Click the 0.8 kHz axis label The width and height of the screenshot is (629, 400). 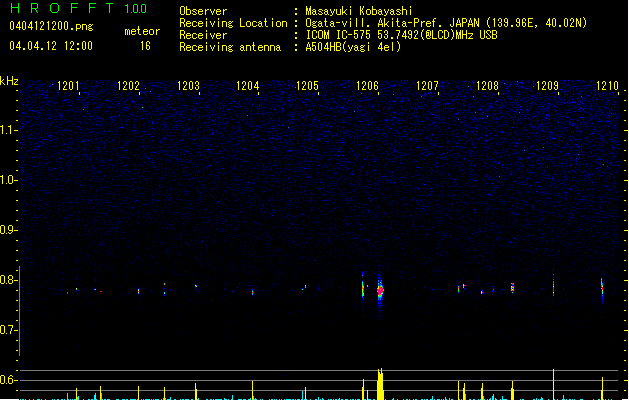8,280
